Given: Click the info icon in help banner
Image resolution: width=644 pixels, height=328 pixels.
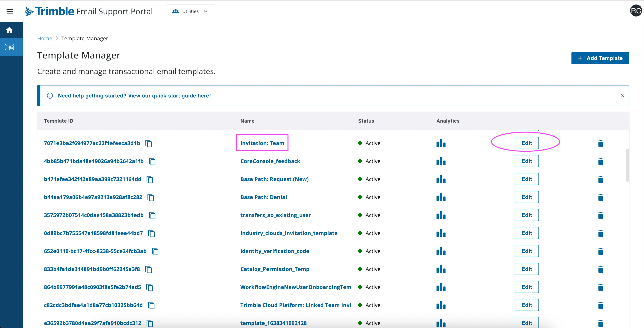Looking at the screenshot, I should pyautogui.click(x=50, y=96).
